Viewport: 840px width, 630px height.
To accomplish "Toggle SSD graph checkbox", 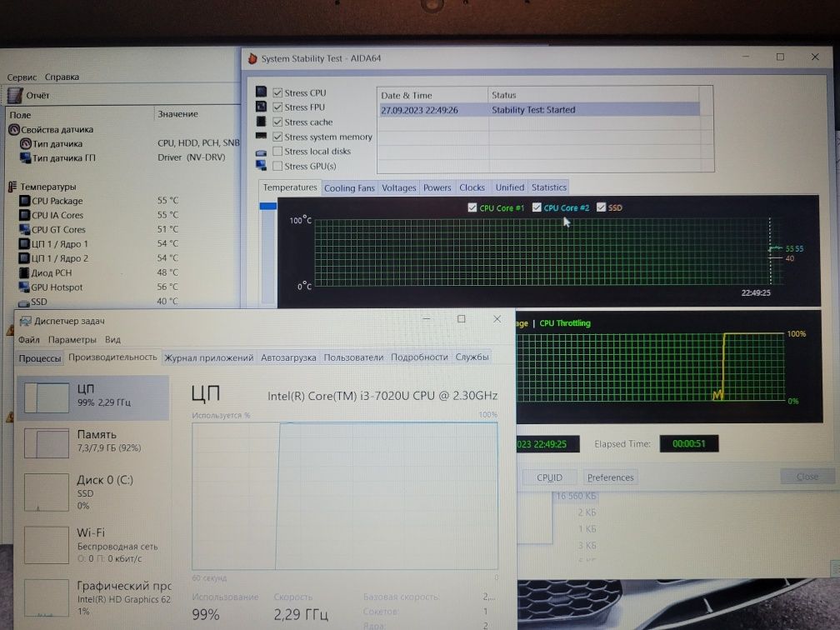I will [601, 207].
